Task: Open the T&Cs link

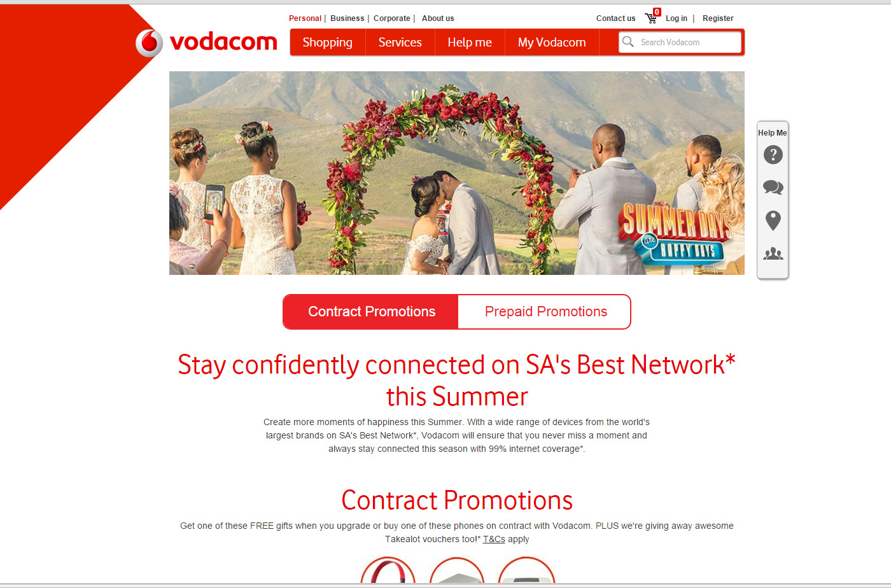Action: coord(494,539)
